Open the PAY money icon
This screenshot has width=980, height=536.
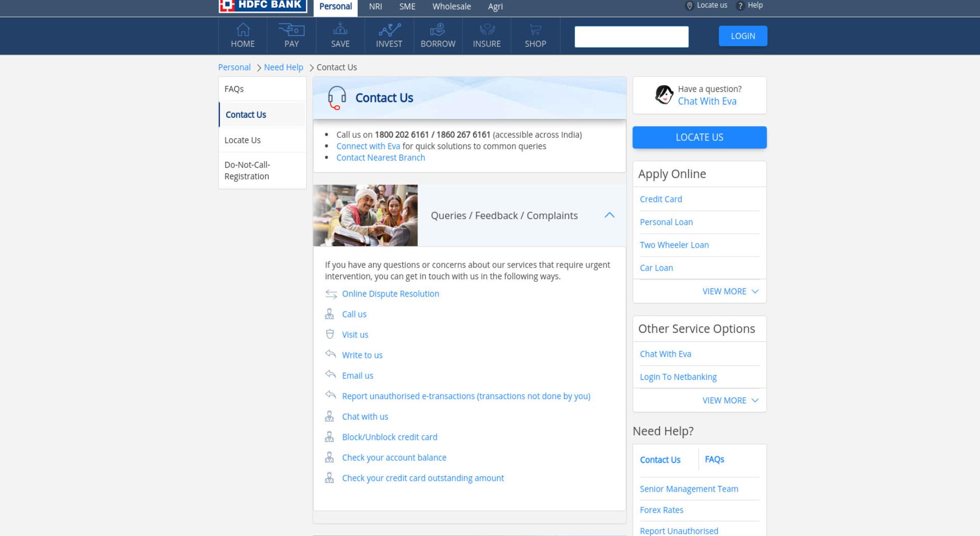291,30
